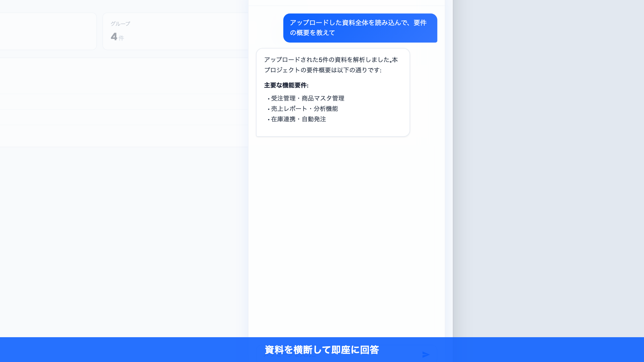Screen dimensions: 644x362
Task: Click the AI response bubble about 5件の資料
Action: pos(332,92)
